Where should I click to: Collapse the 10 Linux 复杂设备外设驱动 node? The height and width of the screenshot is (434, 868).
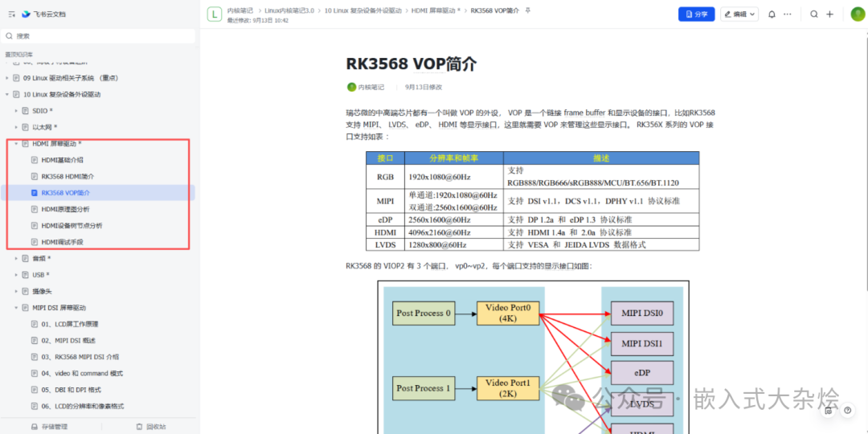(x=7, y=95)
